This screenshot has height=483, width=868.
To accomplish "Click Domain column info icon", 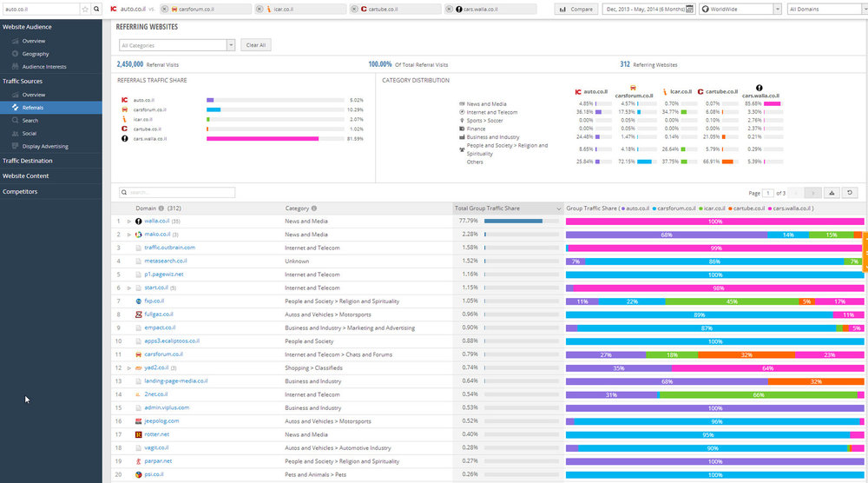I will tap(161, 208).
